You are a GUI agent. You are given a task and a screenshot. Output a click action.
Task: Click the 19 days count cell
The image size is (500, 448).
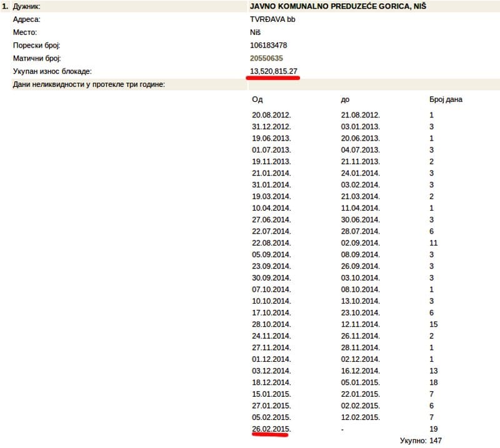(433, 429)
